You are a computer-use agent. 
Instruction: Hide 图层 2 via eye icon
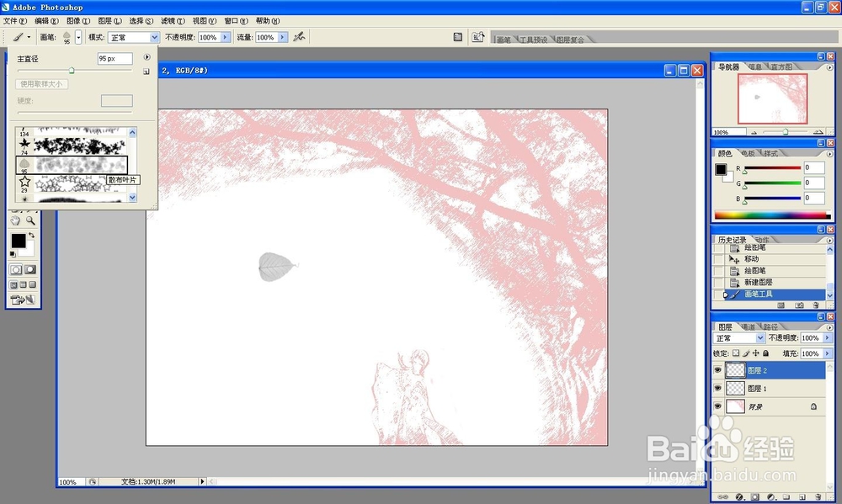tap(717, 370)
